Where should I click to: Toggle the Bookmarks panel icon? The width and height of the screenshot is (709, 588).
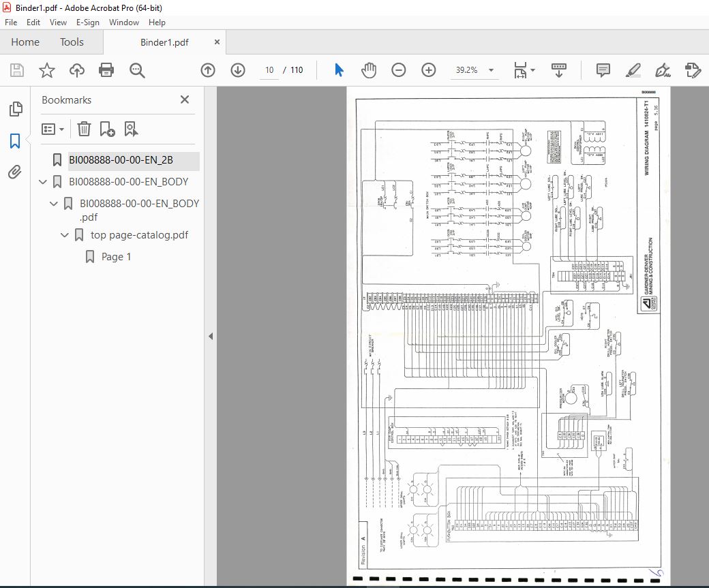tap(15, 140)
